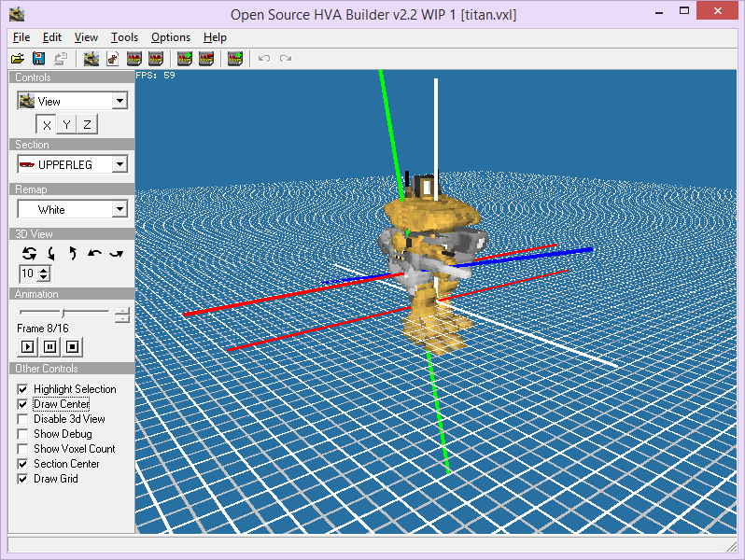Step the animation frame down with spinner
The image size is (745, 560).
point(122,318)
